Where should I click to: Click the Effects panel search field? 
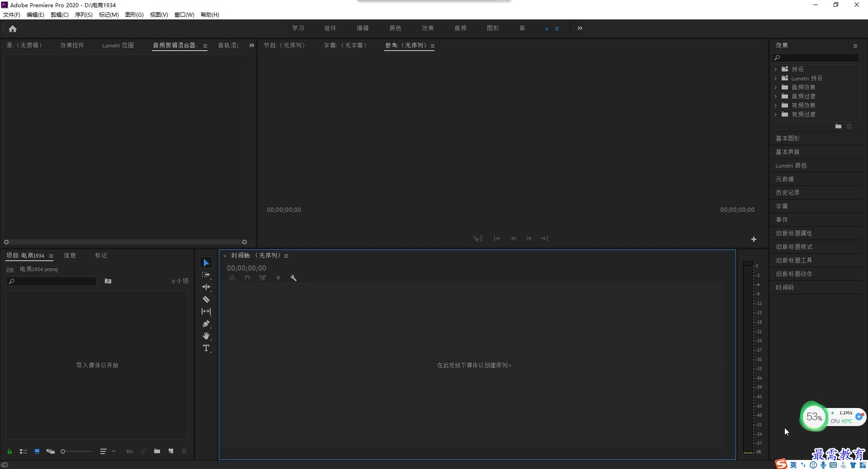coord(816,57)
